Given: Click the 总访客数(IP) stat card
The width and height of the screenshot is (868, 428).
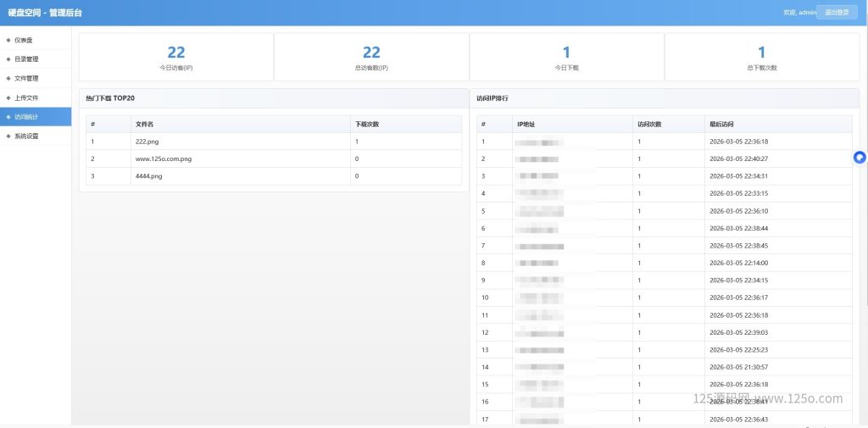Looking at the screenshot, I should click(371, 57).
